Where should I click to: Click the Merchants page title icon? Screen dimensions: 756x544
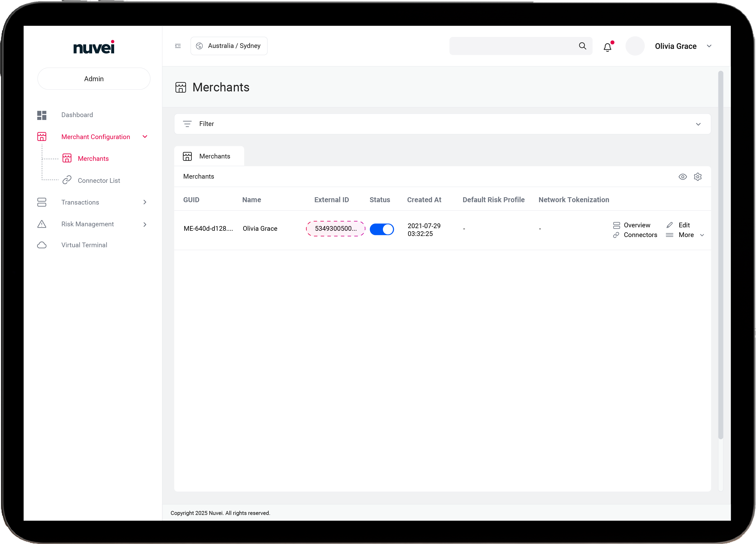pos(181,87)
